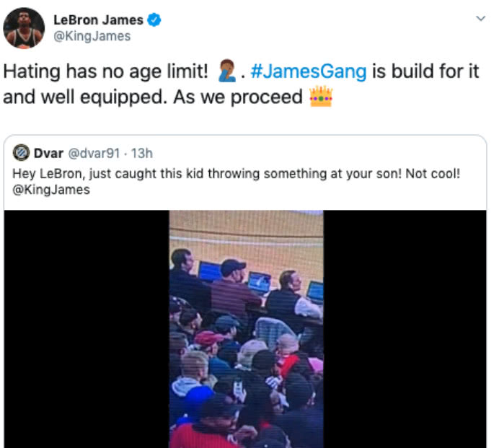Open the LeBron James display name
499x448 pixels.
[x=98, y=20]
